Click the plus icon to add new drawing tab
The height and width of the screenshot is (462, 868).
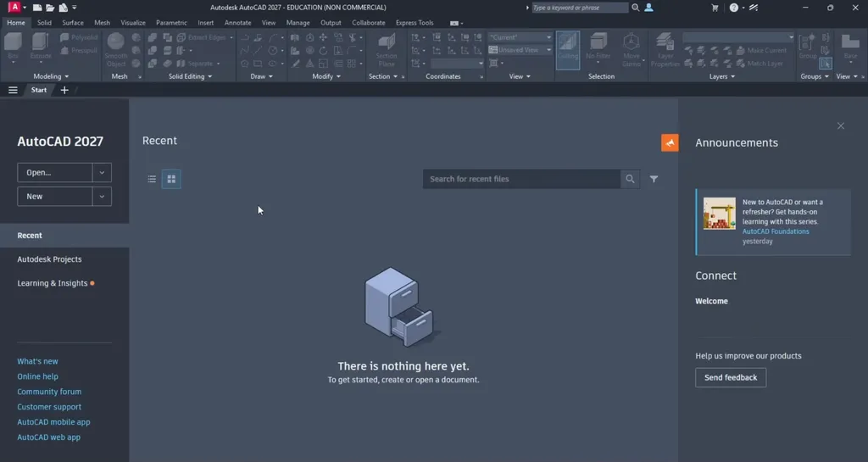pos(64,90)
